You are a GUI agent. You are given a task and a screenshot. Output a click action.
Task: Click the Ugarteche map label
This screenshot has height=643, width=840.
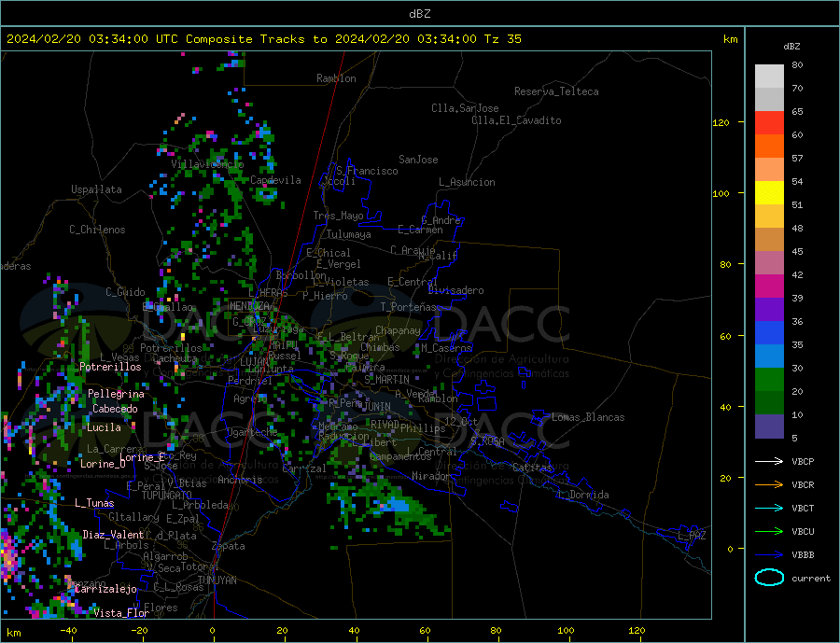(252, 432)
